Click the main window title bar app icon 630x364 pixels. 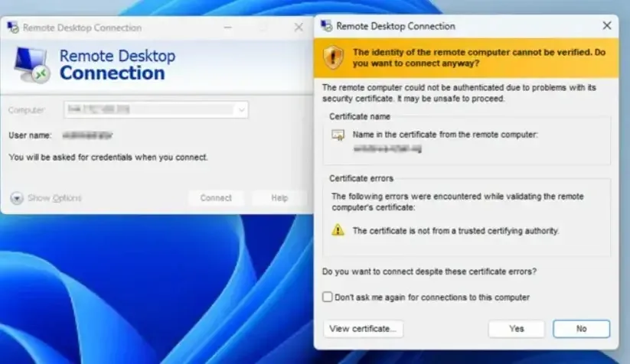tap(13, 28)
